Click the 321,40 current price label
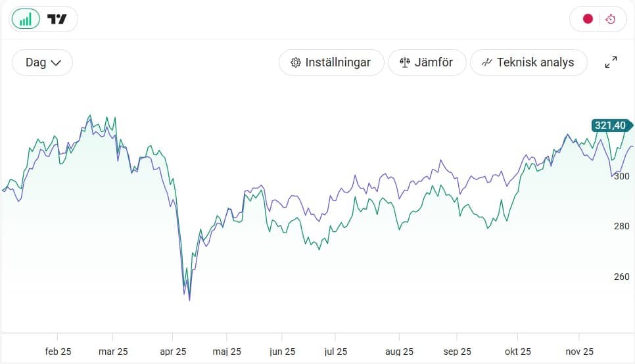Viewport: 635px width, 364px height. pos(611,125)
